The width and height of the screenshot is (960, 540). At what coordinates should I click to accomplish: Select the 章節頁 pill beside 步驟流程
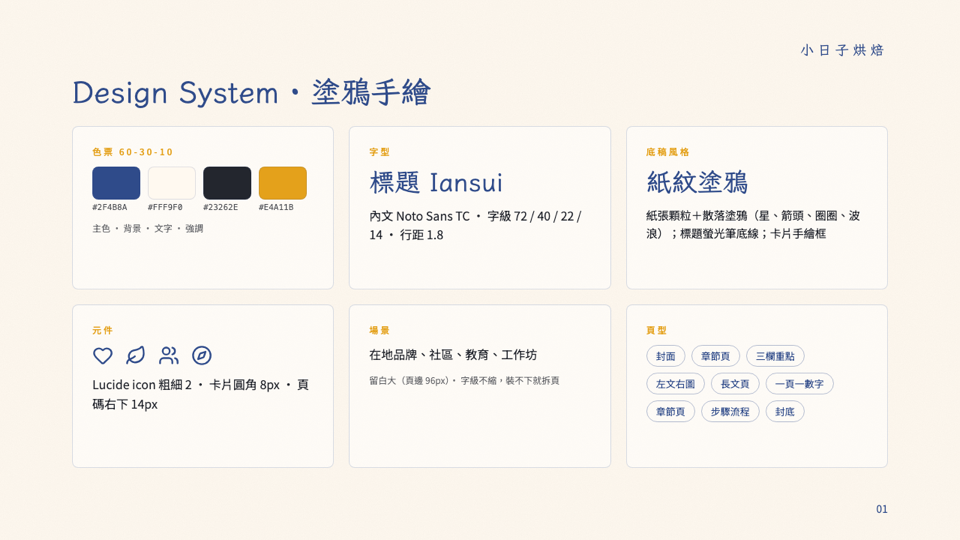click(670, 411)
